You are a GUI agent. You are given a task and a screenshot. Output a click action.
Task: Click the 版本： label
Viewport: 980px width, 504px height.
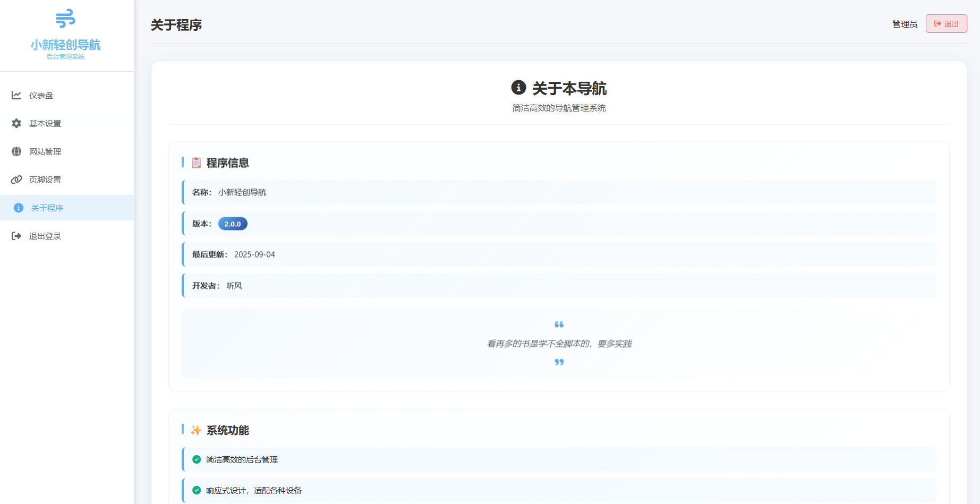tap(202, 224)
